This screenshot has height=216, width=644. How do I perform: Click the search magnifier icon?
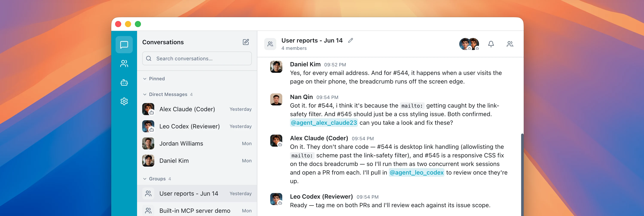[x=149, y=58]
